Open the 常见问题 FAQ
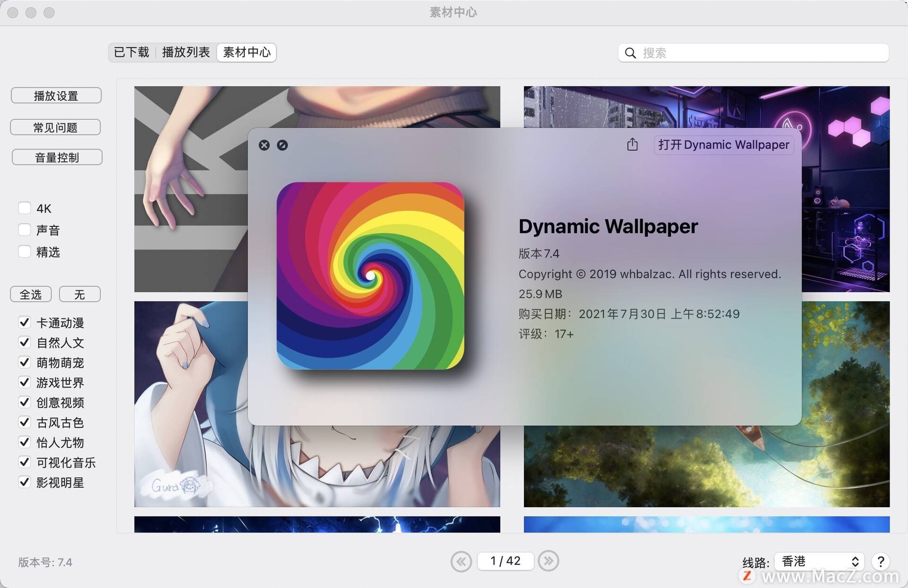This screenshot has height=588, width=908. 55,127
